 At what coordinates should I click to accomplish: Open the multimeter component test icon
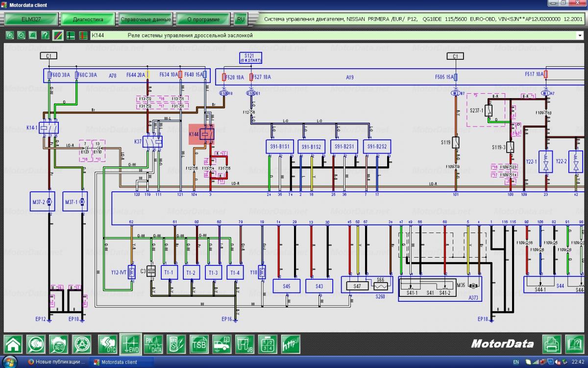176,344
